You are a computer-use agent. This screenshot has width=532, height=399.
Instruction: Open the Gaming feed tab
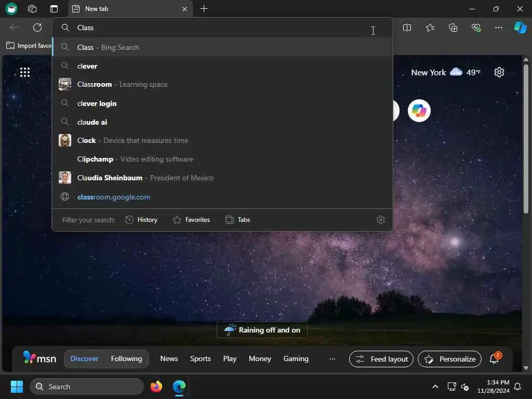[296, 358]
